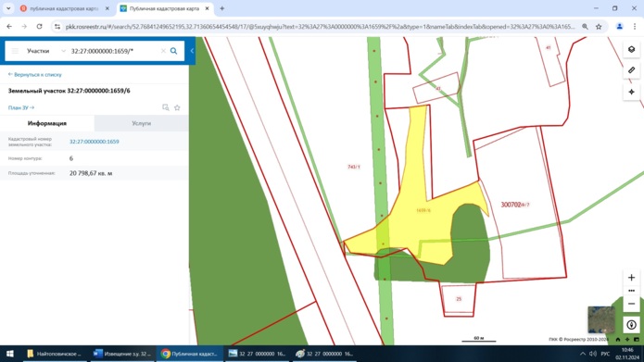
Task: Click the area value 20 798,67 кв. м
Action: 91,173
